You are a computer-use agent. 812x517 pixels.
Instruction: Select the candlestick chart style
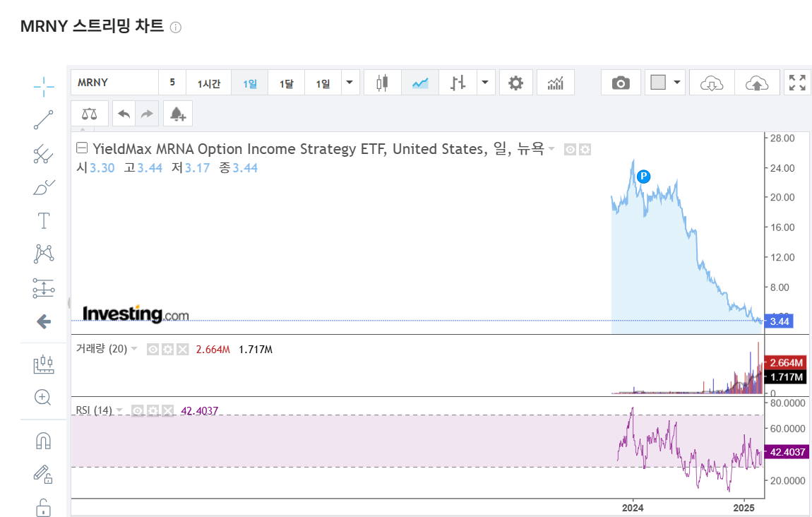point(382,83)
